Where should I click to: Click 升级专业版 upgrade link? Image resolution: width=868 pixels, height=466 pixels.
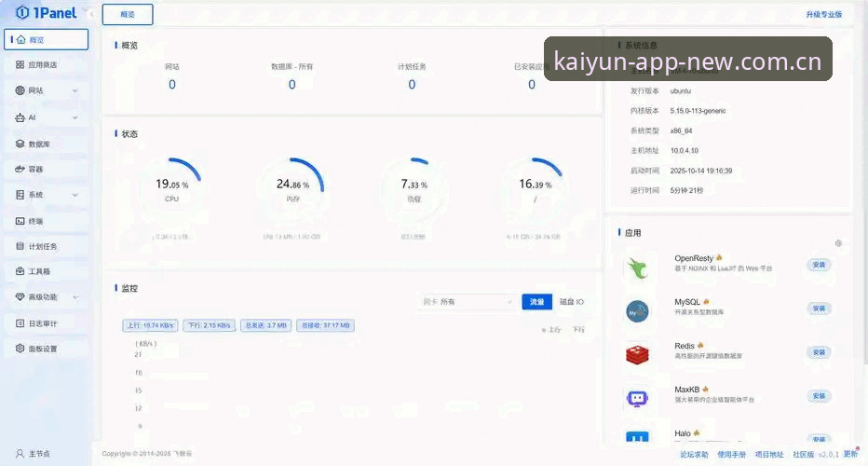tap(823, 14)
